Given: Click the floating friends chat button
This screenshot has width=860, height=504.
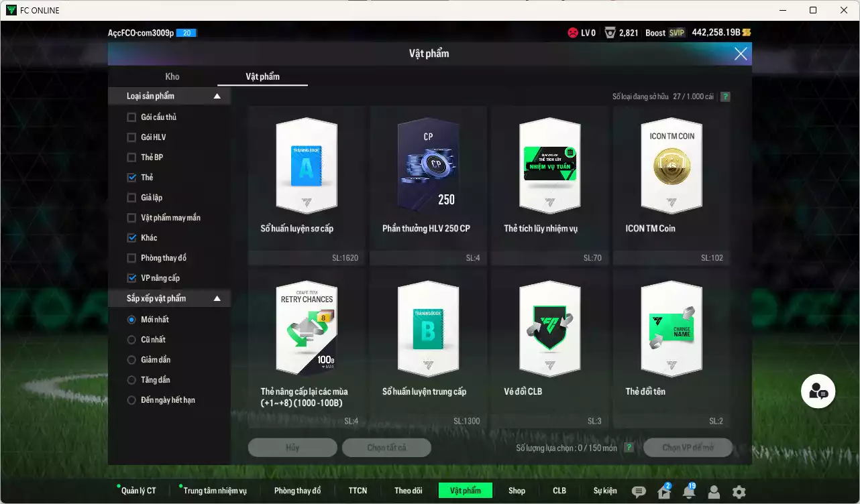Looking at the screenshot, I should click(818, 391).
